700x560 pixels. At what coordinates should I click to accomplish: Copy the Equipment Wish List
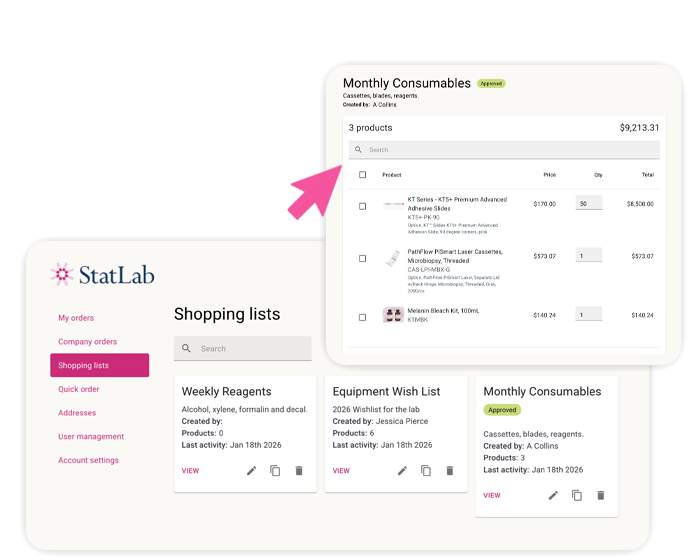pyautogui.click(x=426, y=471)
